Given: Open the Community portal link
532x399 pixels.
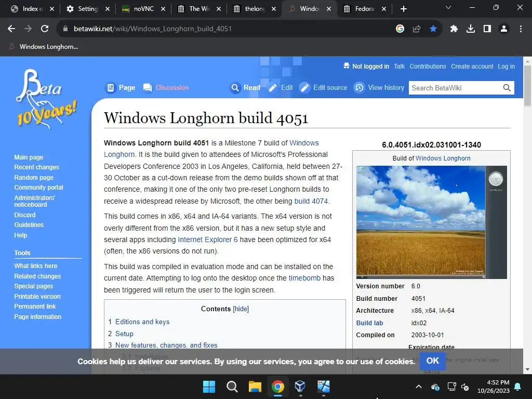Looking at the screenshot, I should (x=38, y=187).
